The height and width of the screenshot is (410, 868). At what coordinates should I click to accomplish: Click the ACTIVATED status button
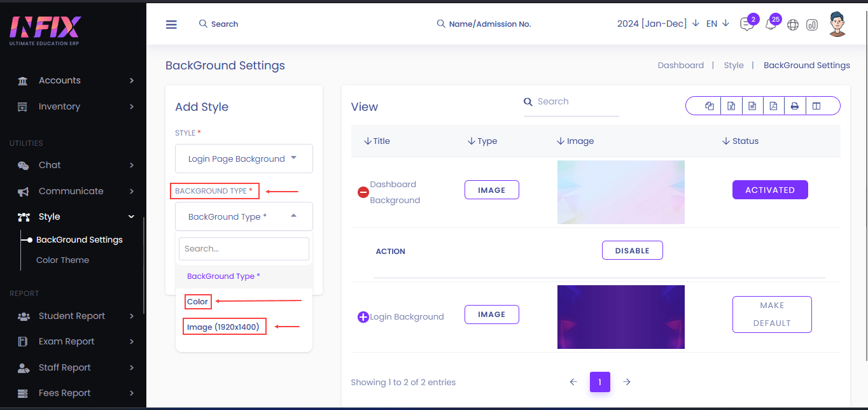pyautogui.click(x=770, y=190)
